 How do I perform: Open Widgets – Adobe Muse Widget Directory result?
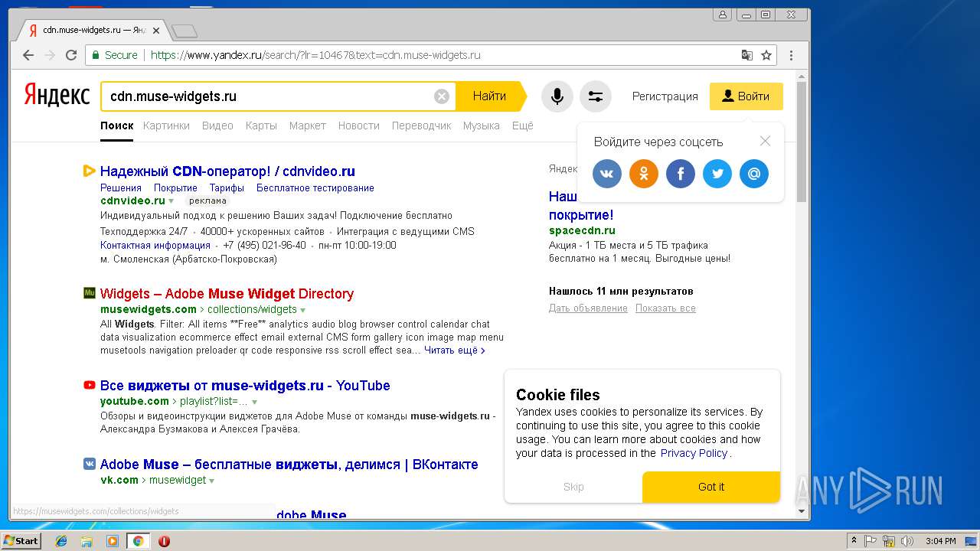point(227,294)
